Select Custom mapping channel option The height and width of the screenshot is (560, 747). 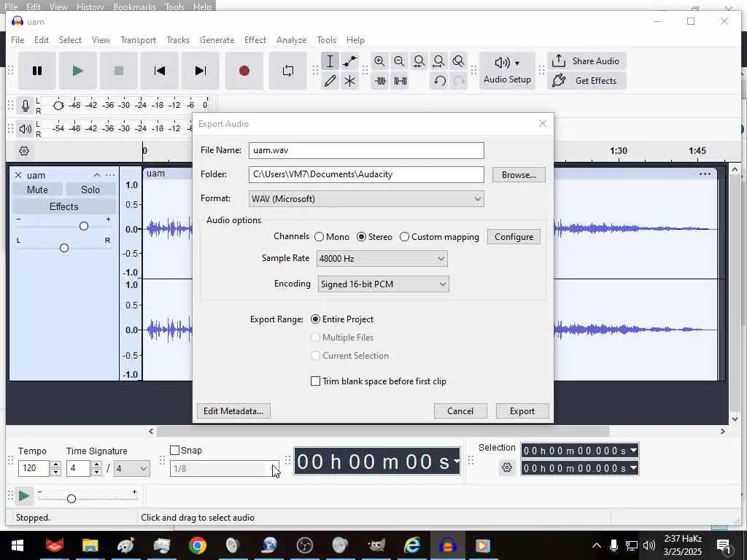click(439, 237)
